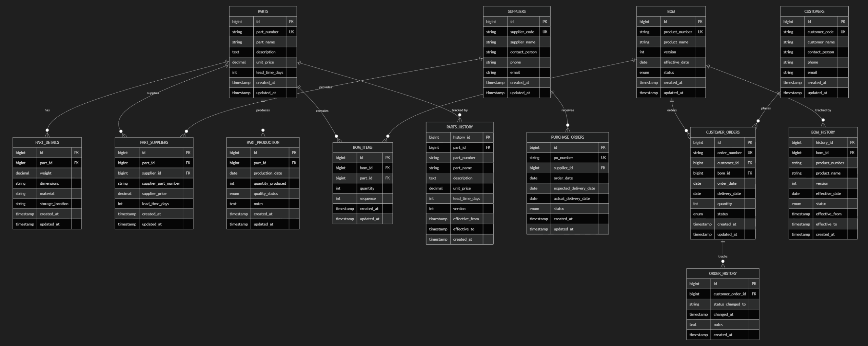Click the ORDER_HISTORY entity title

click(723, 273)
